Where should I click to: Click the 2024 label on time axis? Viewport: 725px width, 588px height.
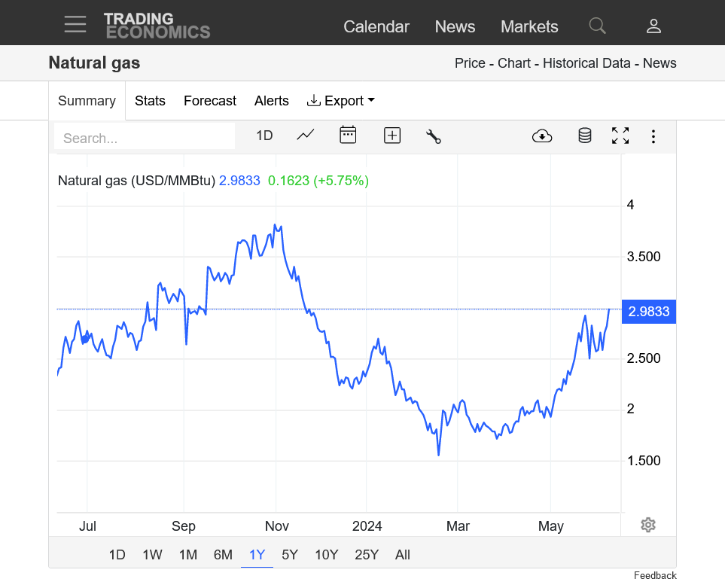pos(367,526)
